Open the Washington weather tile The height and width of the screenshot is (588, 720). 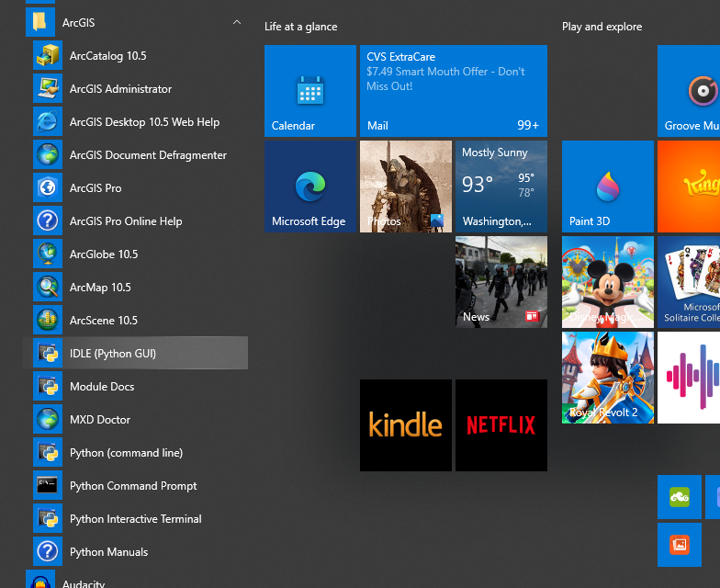pyautogui.click(x=501, y=187)
